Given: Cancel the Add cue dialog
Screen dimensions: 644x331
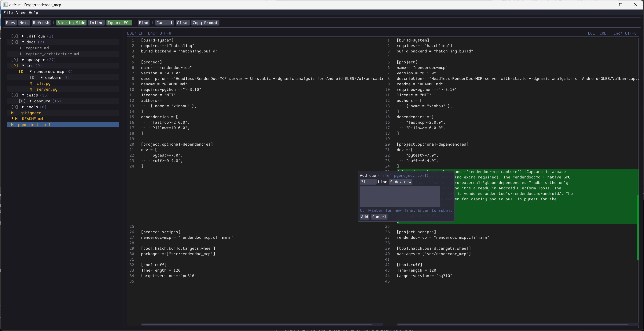Looking at the screenshot, I should (x=379, y=217).
